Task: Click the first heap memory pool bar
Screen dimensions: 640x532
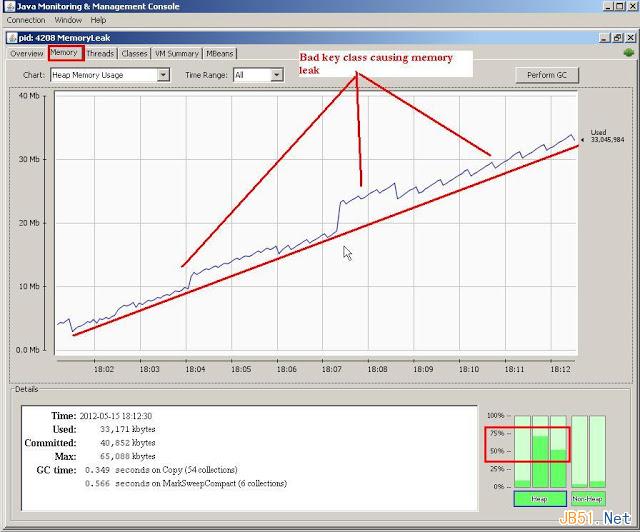Action: 522,452
